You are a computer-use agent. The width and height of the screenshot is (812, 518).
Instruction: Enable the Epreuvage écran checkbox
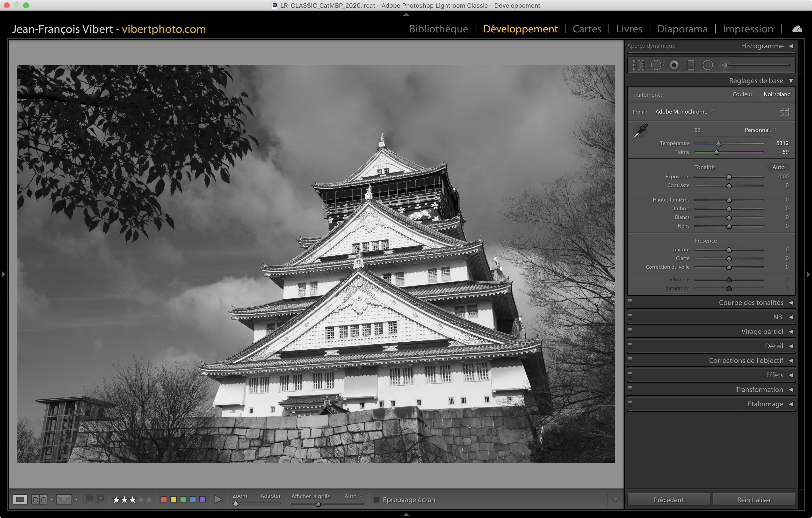tap(377, 499)
